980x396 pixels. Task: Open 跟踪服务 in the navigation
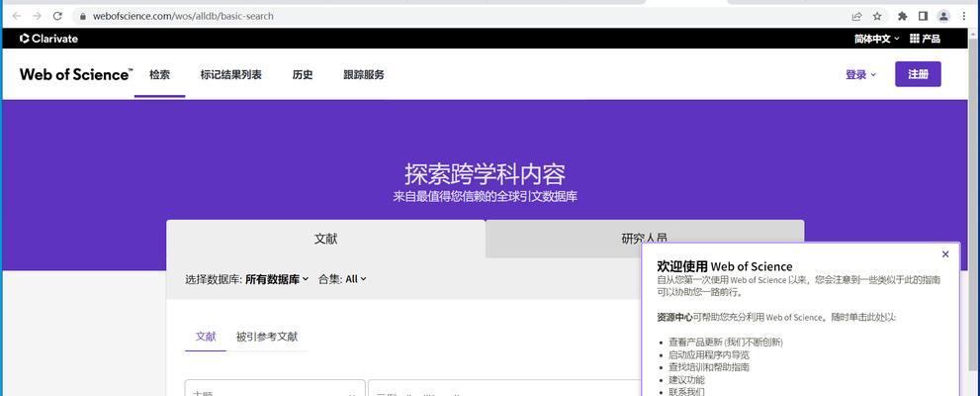[364, 74]
